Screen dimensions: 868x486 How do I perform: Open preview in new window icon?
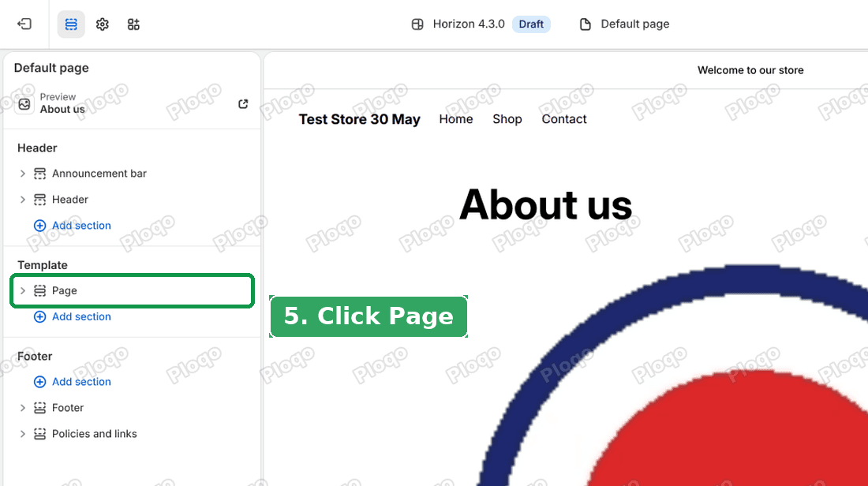pyautogui.click(x=243, y=104)
